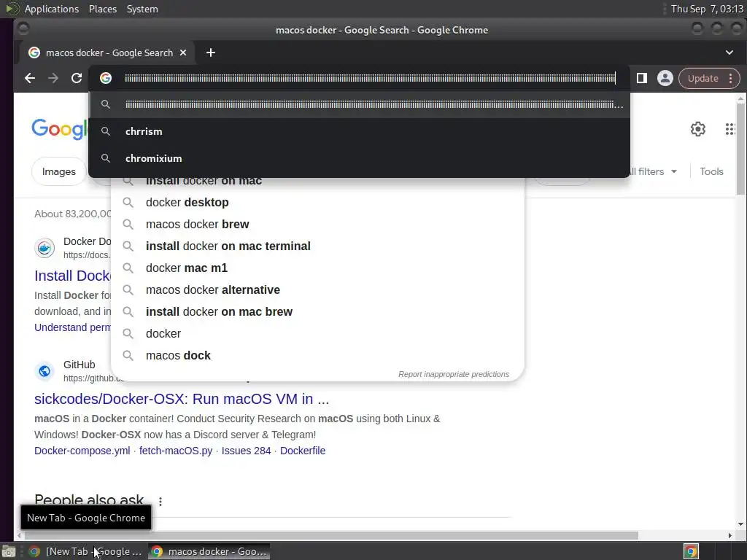
Task: Open the 'Install Docker' result title link
Action: pyautogui.click(x=72, y=276)
